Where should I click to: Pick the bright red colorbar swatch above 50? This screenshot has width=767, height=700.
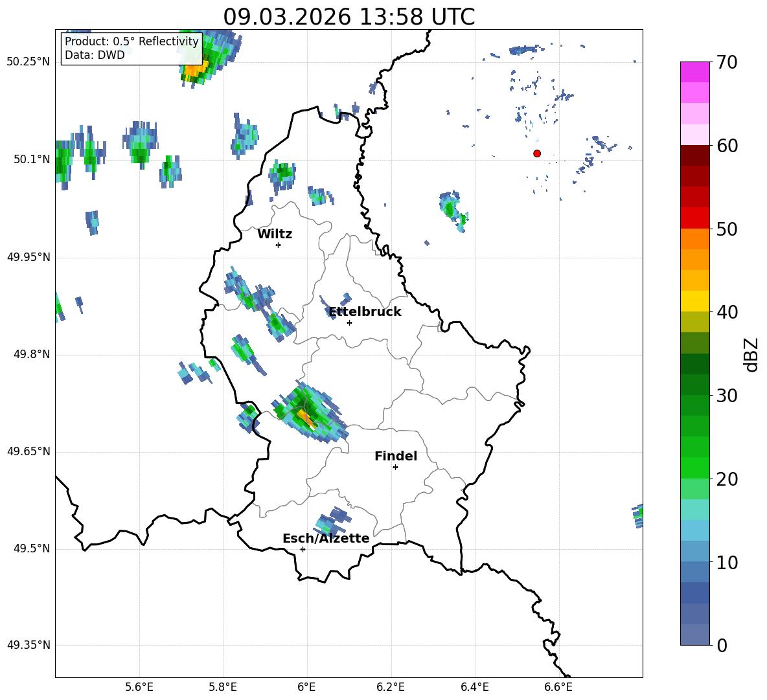(x=695, y=218)
